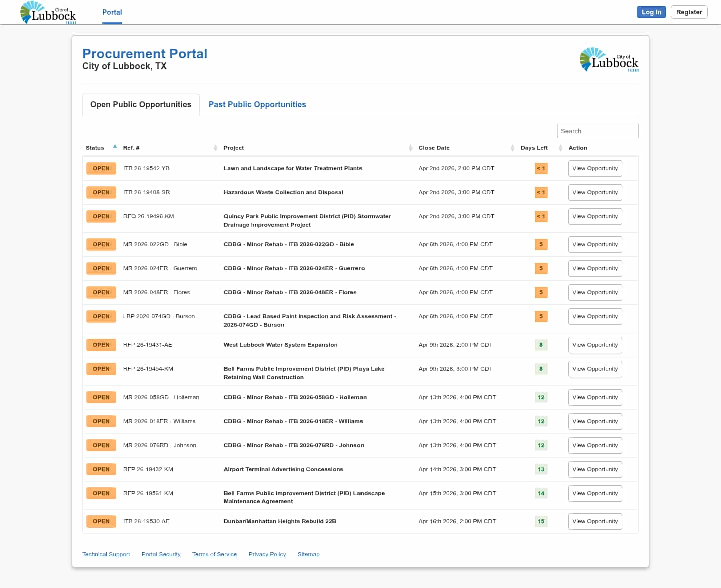Sort by Close Date column sort icon
Image resolution: width=721 pixels, height=588 pixels.
click(x=512, y=148)
